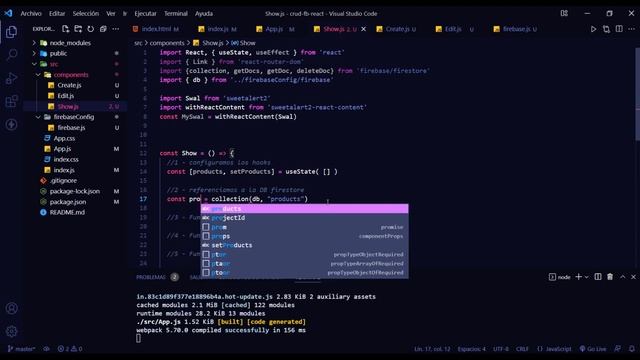Screen dimensions: 640x360
Task: Open Editar menu
Action: pos(57,13)
